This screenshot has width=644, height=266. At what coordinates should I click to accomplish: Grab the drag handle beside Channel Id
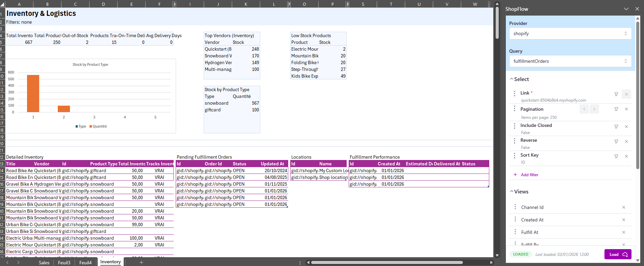pyautogui.click(x=515, y=207)
